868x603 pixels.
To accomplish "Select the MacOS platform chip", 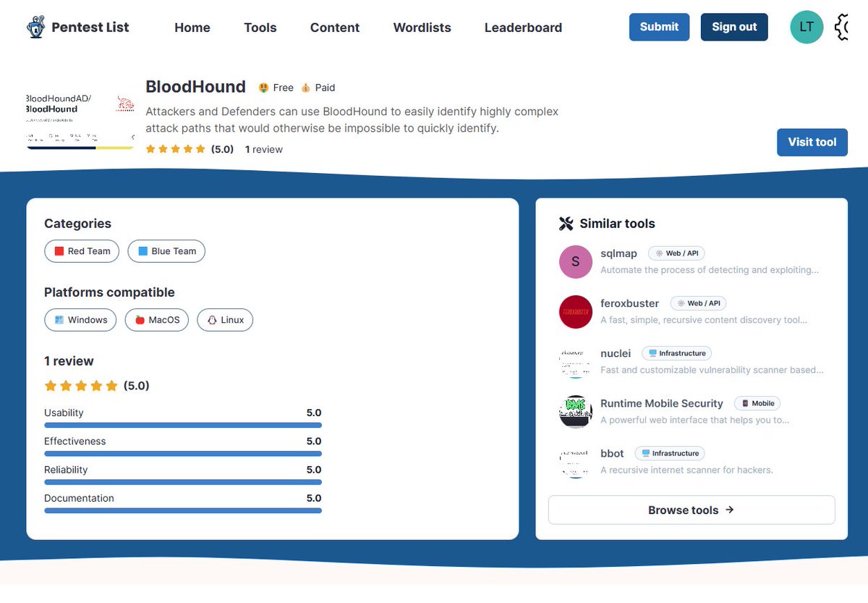I will [x=157, y=320].
